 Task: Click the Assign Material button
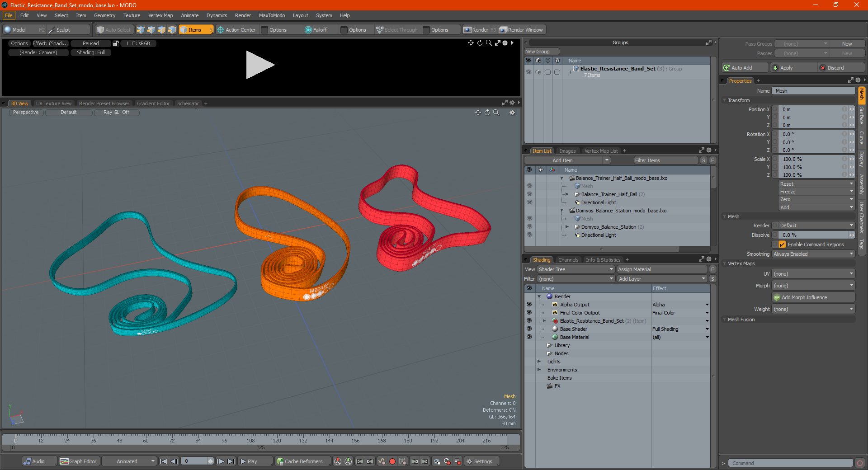662,269
